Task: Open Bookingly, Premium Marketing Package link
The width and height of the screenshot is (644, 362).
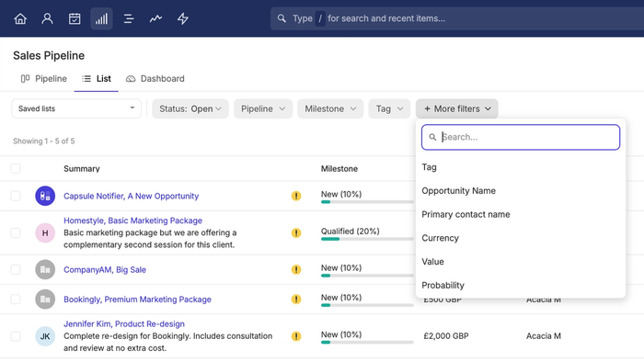Action: coord(137,300)
